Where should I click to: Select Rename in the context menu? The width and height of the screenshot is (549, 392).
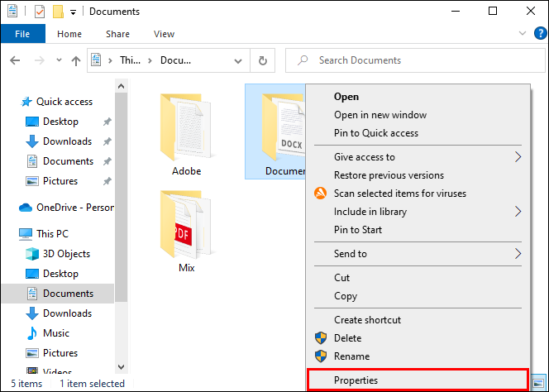coord(351,356)
